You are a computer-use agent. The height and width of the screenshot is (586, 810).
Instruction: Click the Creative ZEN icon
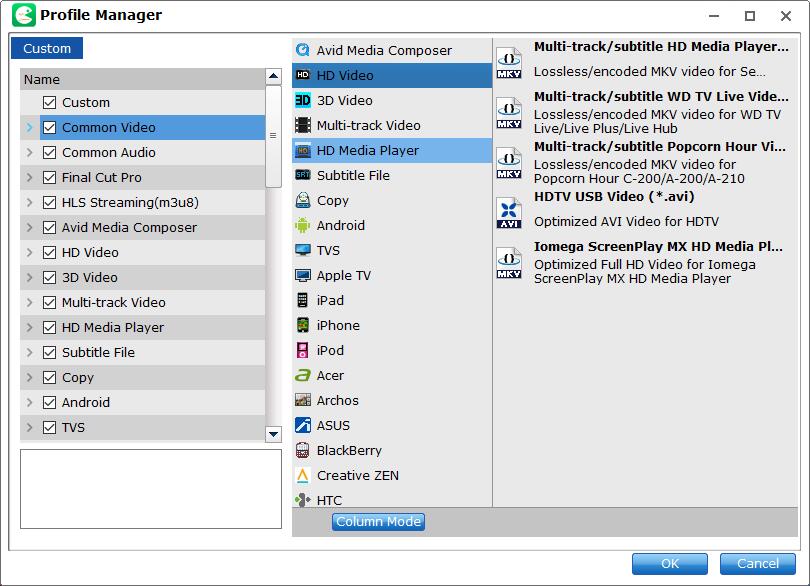coord(303,475)
